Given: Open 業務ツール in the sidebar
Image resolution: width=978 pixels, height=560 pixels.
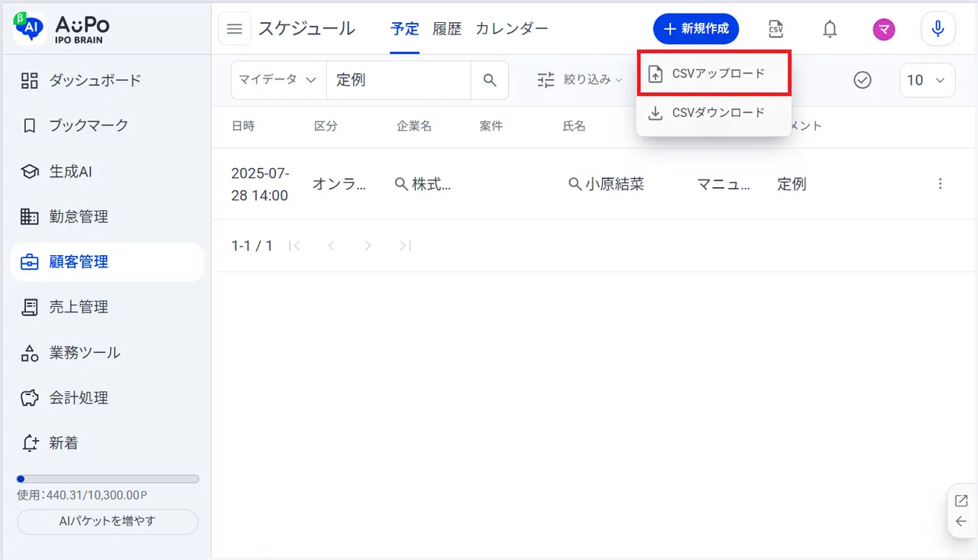Looking at the screenshot, I should (x=107, y=352).
